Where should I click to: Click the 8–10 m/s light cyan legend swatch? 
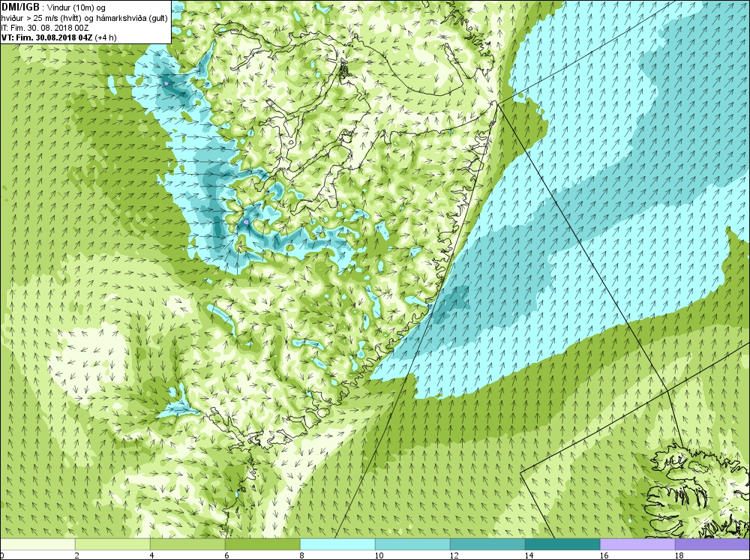pyautogui.click(x=337, y=544)
